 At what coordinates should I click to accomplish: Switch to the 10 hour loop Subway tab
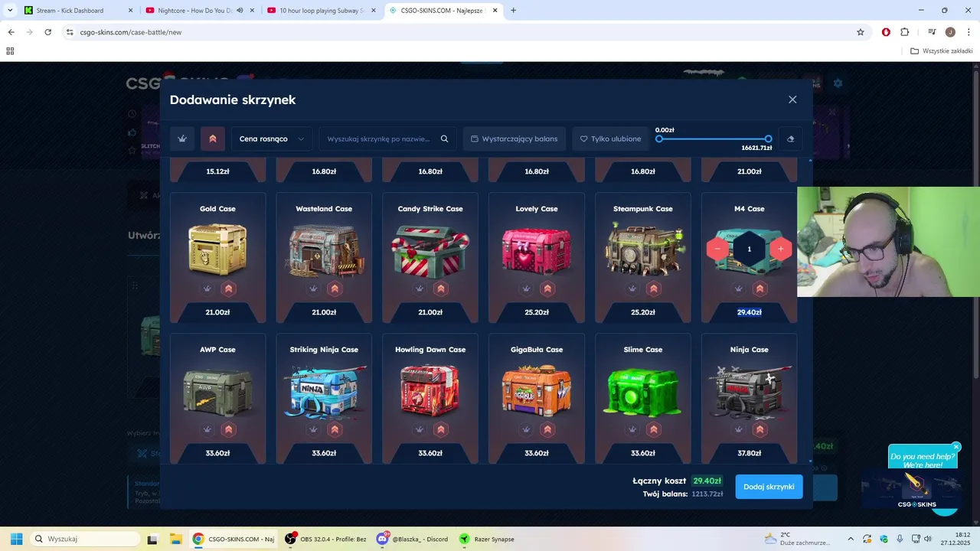pyautogui.click(x=321, y=11)
